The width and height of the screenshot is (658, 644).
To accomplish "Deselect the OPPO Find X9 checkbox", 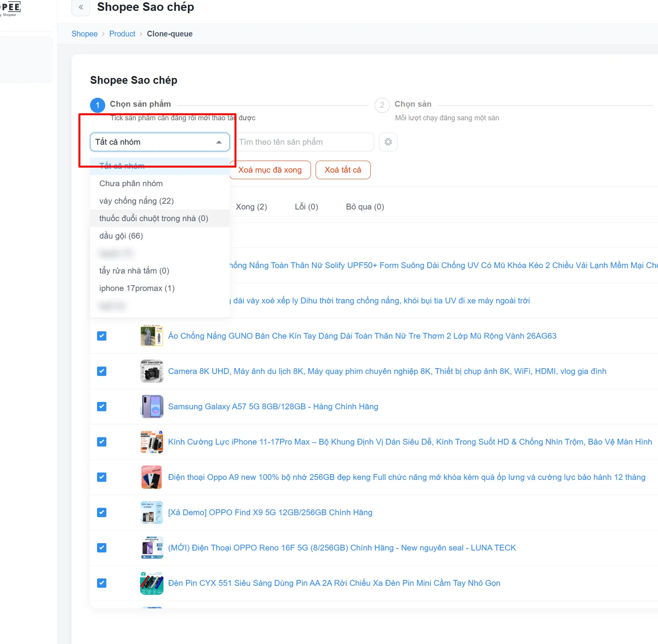I will point(102,512).
